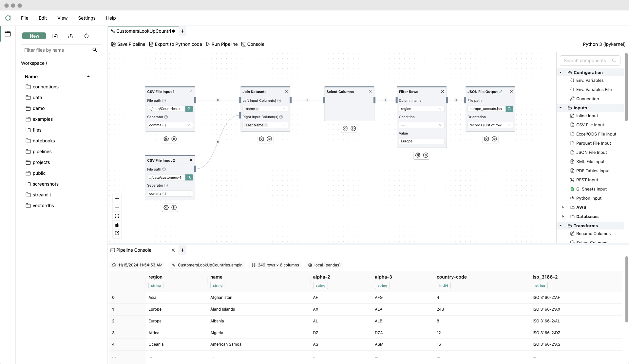This screenshot has width=629, height=364.
Task: Run the Join Datasets node
Action: (x=269, y=139)
